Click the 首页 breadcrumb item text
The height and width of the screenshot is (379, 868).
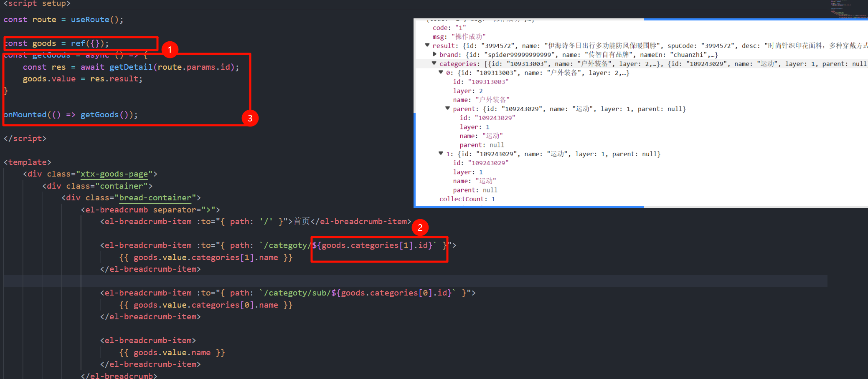click(302, 222)
